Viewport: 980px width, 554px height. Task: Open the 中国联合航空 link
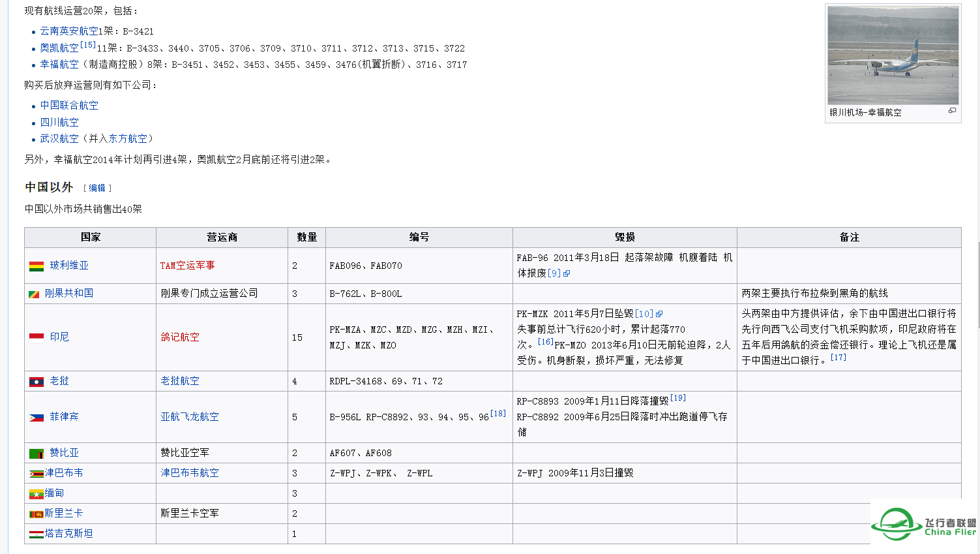[68, 105]
